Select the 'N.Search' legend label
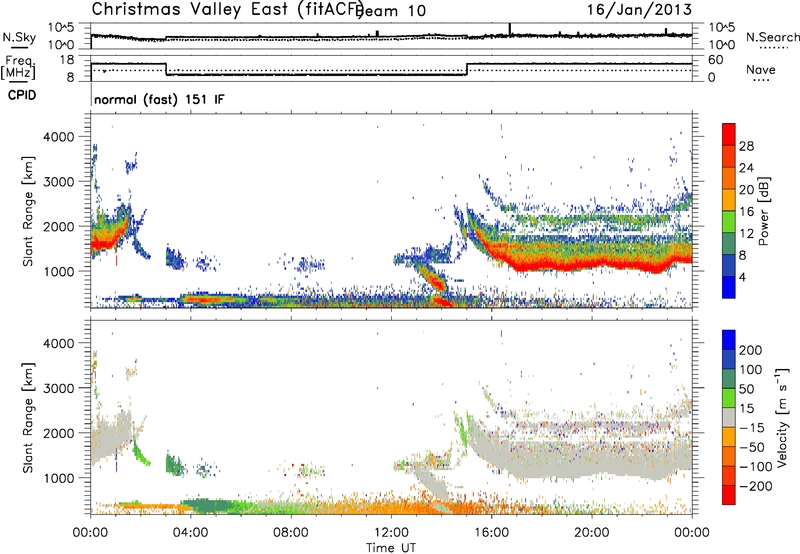800x554 pixels. tap(772, 37)
